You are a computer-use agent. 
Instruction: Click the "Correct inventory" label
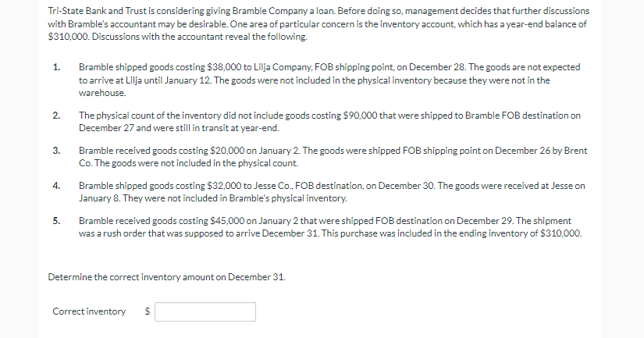[89, 311]
